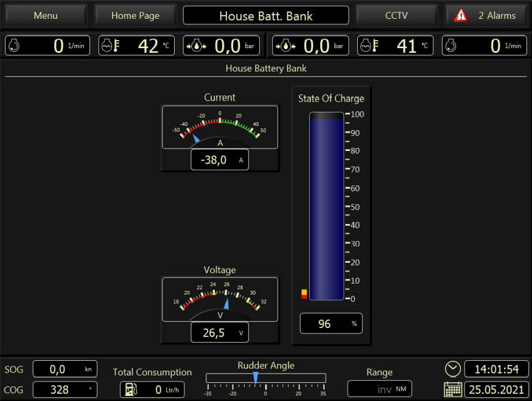Click the clock icon beside 14:01:54
This screenshot has width=532, height=401.
point(452,369)
